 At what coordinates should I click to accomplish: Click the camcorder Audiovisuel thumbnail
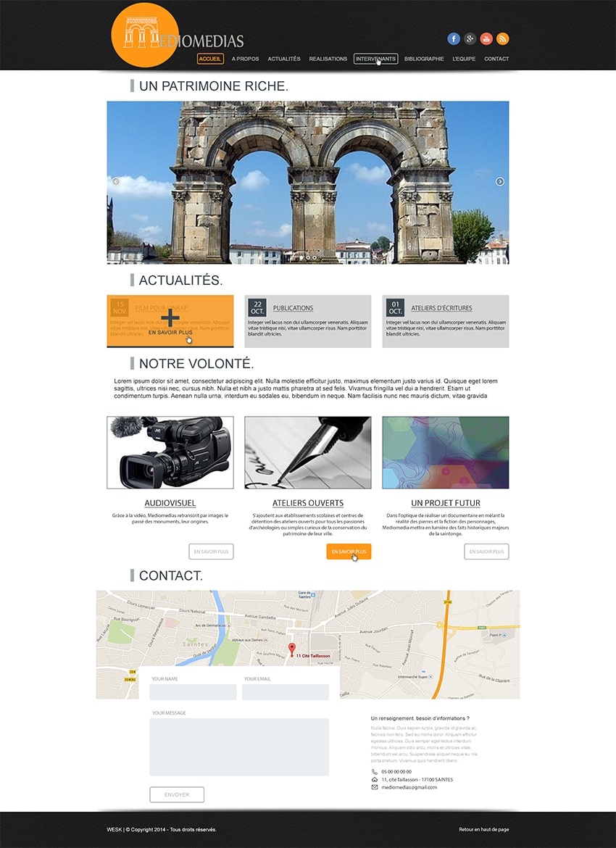tap(170, 452)
